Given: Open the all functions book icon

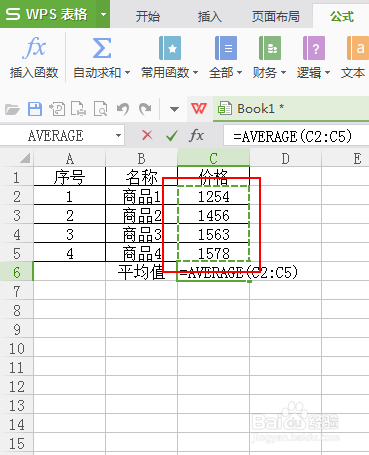Looking at the screenshot, I should pyautogui.click(x=226, y=48).
